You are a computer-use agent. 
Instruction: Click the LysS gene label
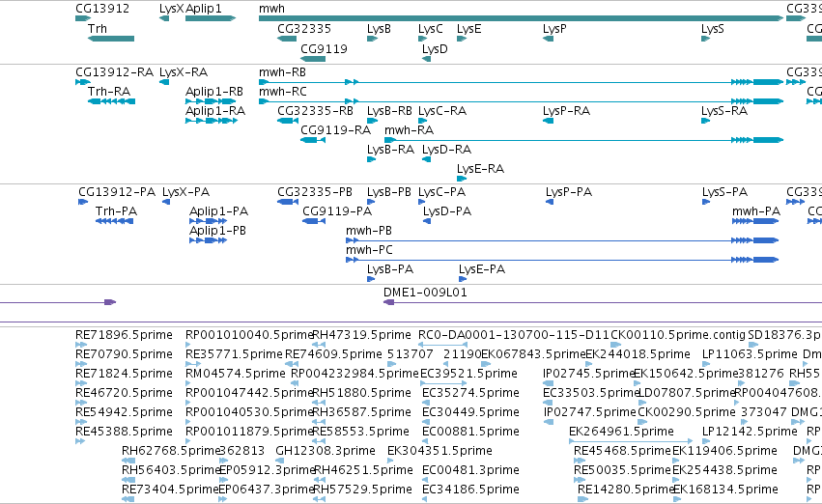pos(713,29)
